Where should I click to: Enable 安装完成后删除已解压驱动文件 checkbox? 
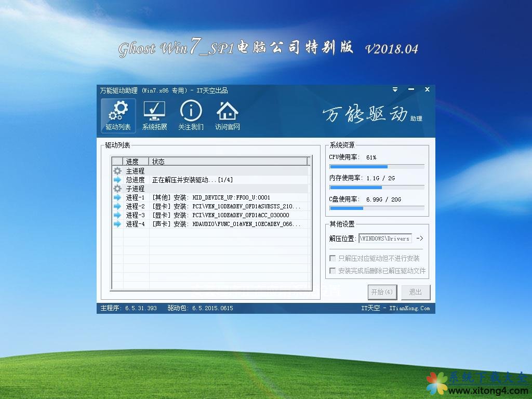[332, 270]
